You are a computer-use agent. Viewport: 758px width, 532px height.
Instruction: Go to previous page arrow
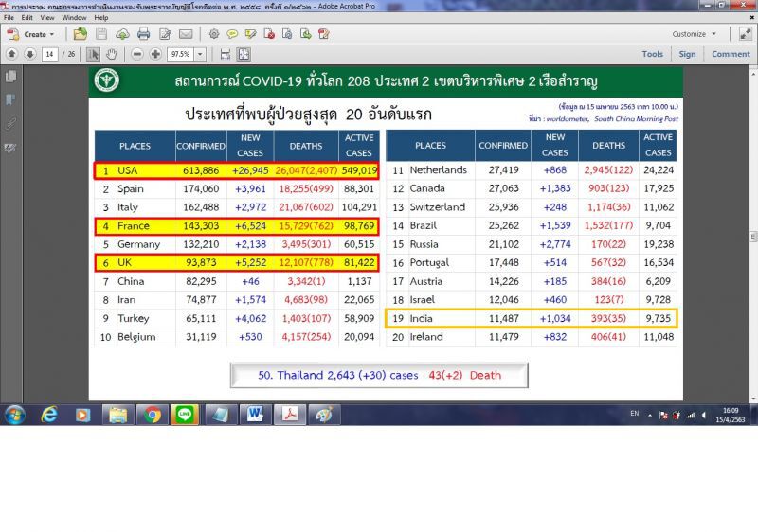point(12,54)
